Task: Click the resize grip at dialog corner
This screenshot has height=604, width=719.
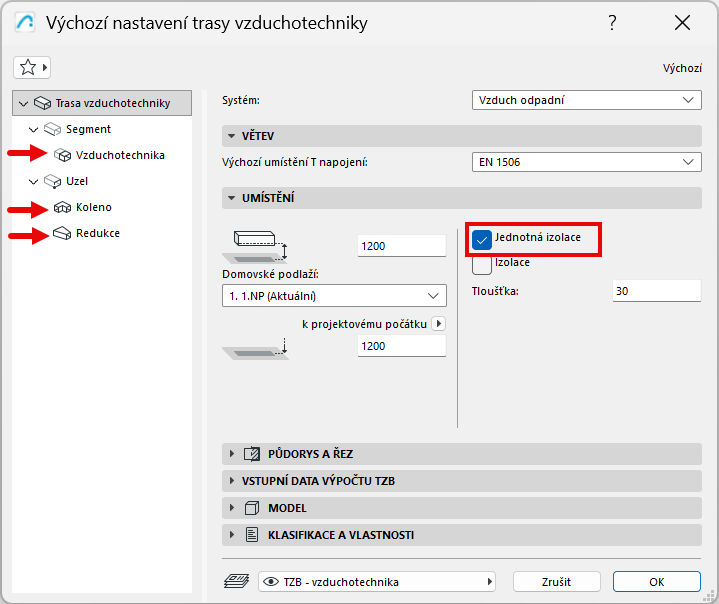Action: [708, 595]
